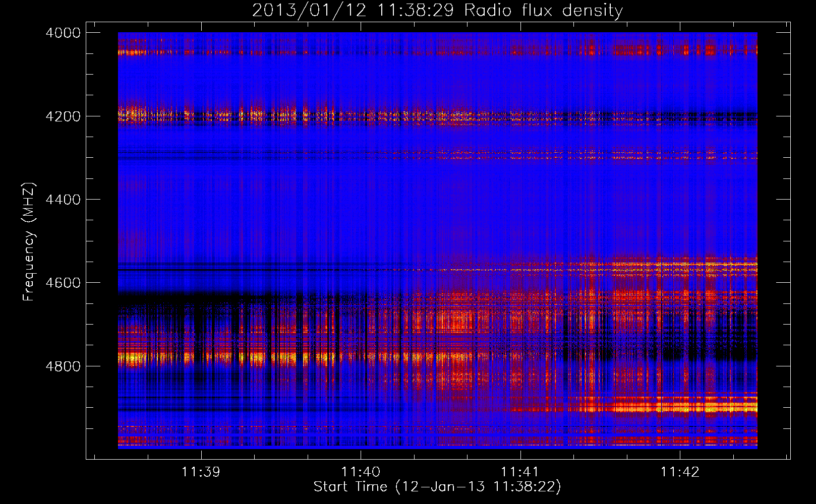Click the 11:40 time tick label
816x504 pixels.
[361, 472]
